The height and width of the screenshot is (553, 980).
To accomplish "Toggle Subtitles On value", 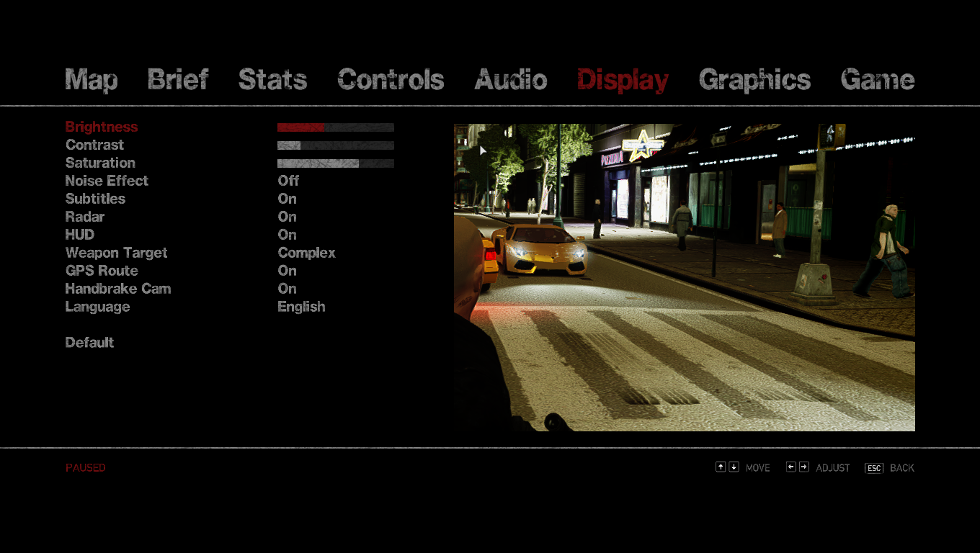I will click(288, 199).
